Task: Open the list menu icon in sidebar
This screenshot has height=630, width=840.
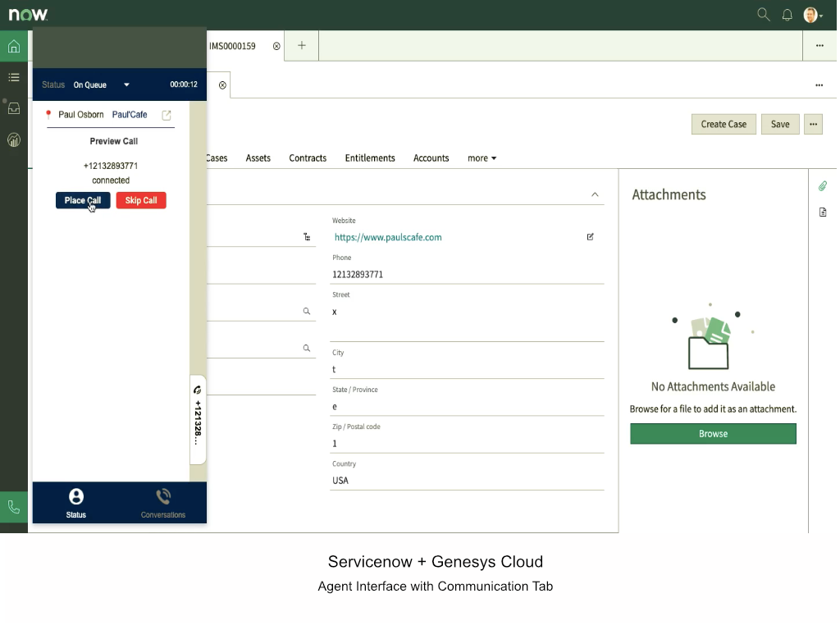Action: pyautogui.click(x=14, y=78)
